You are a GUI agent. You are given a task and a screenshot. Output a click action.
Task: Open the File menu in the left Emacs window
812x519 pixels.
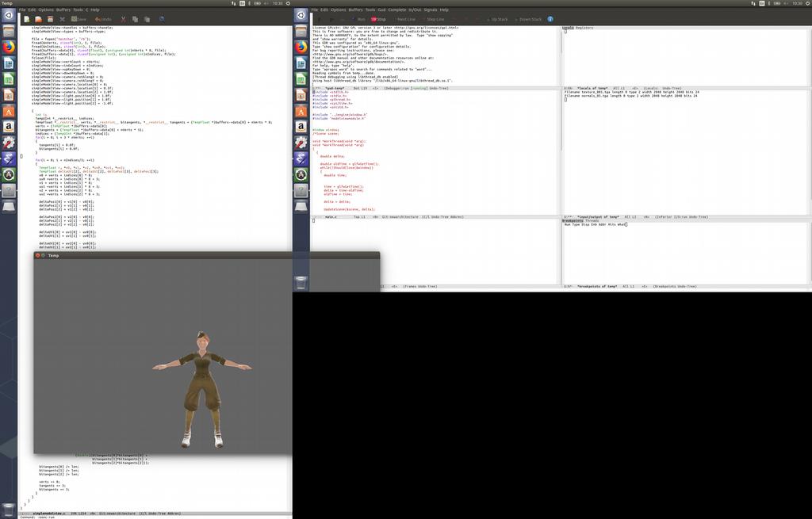22,10
